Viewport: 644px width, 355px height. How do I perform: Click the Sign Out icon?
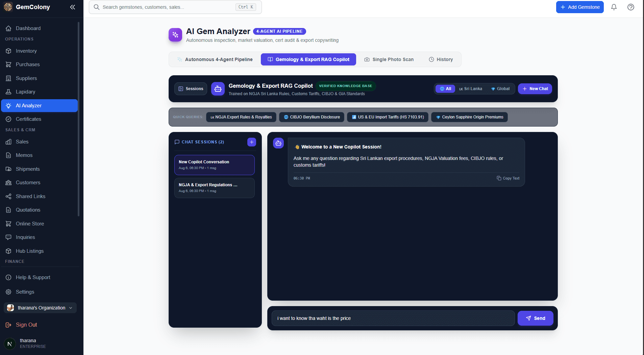coord(8,325)
